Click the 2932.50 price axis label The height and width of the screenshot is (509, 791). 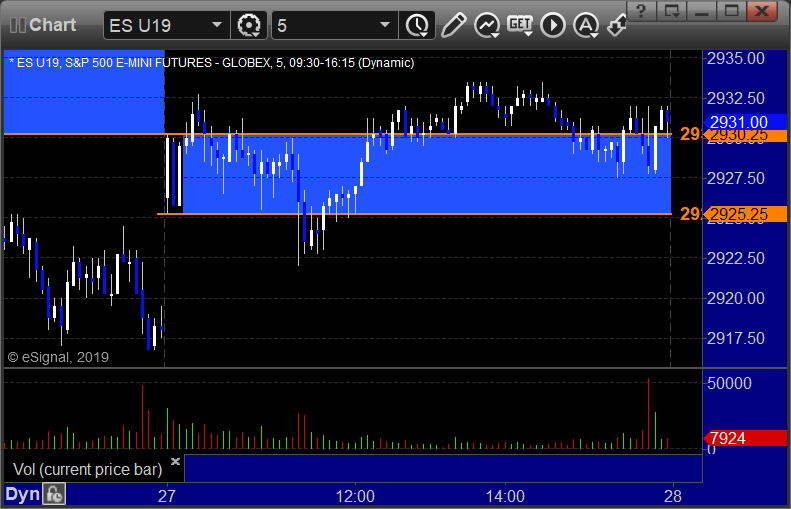point(736,98)
